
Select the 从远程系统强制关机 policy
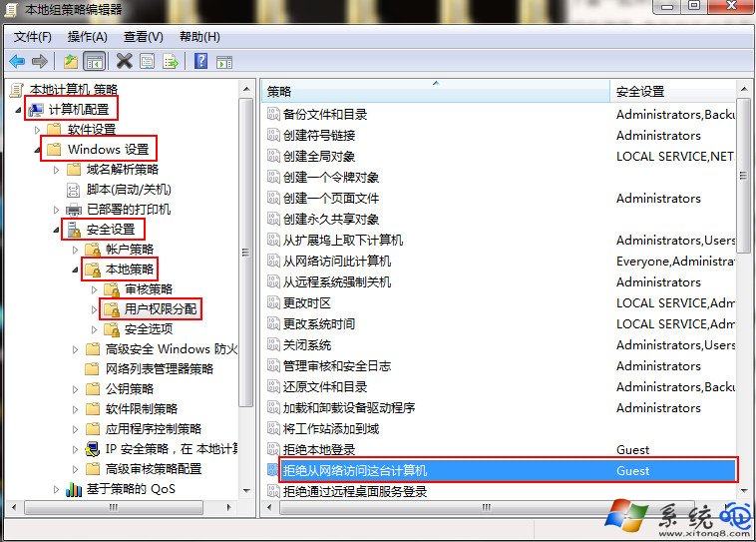point(336,281)
